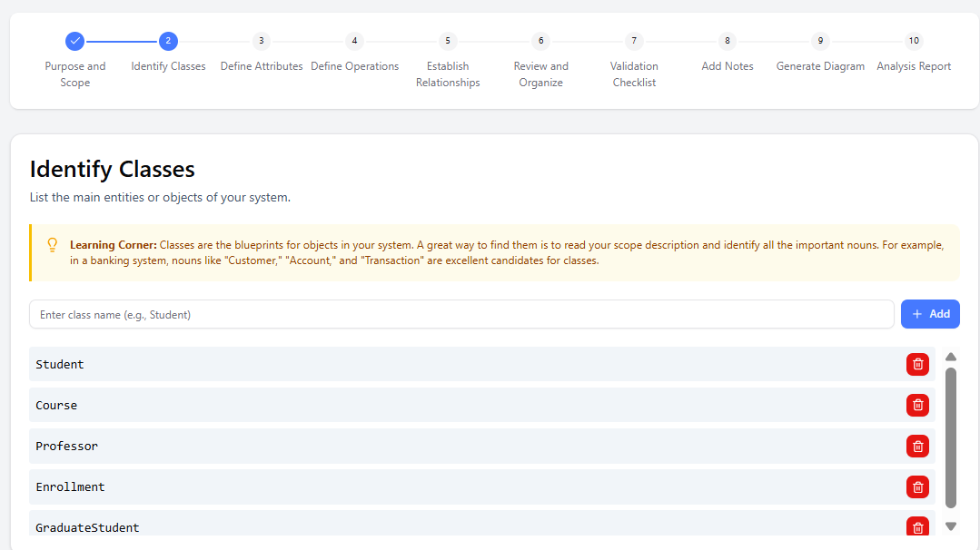Go to step 3 Define Attributes
The height and width of the screenshot is (550, 980).
coord(262,41)
